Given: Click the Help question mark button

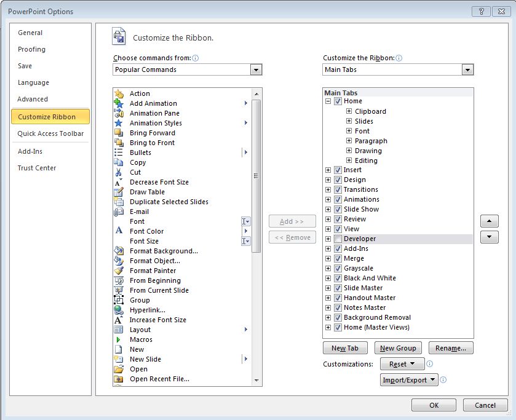Looking at the screenshot, I should 482,12.
